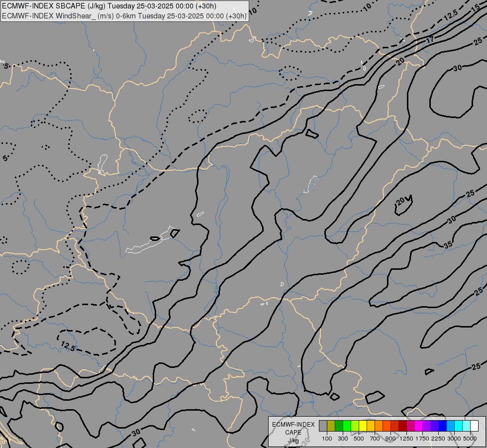Click the legend value 300

[343, 439]
